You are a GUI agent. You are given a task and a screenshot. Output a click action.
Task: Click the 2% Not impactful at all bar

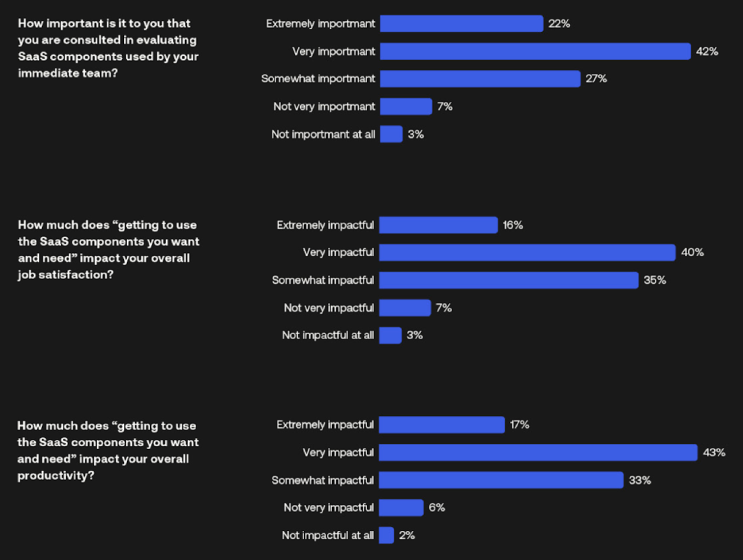(386, 536)
